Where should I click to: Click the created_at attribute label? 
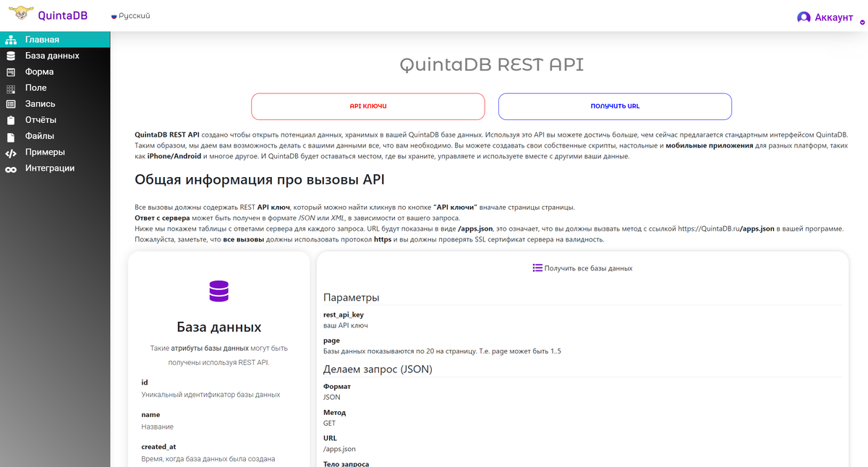158,447
